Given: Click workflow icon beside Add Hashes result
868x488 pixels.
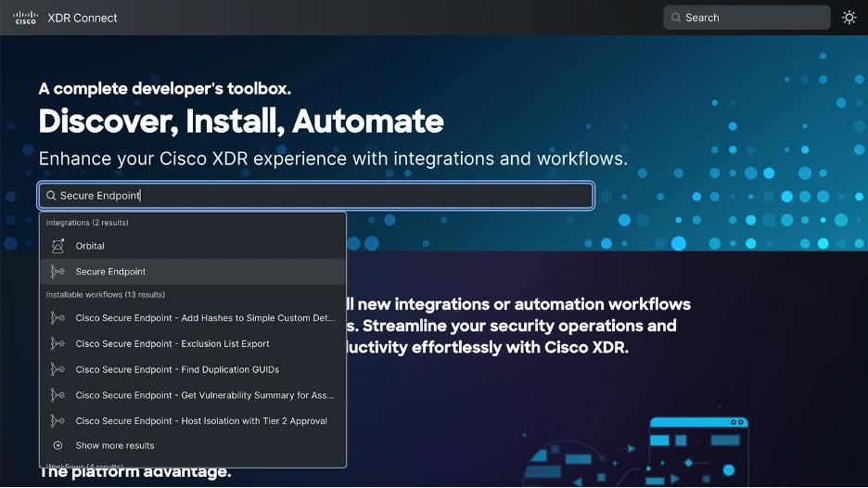Looking at the screenshot, I should (57, 318).
